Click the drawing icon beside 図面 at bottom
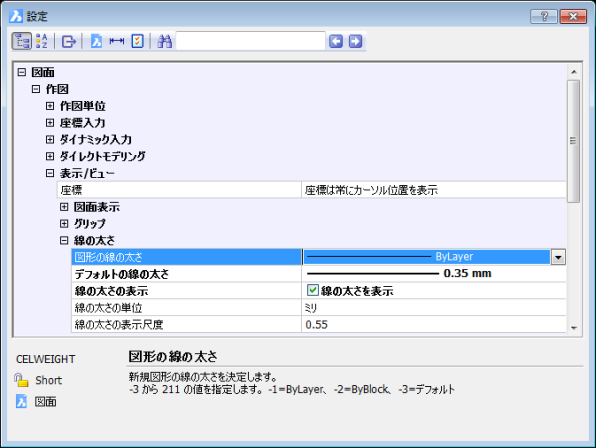Viewport: 596px width, 448px height. (21, 401)
